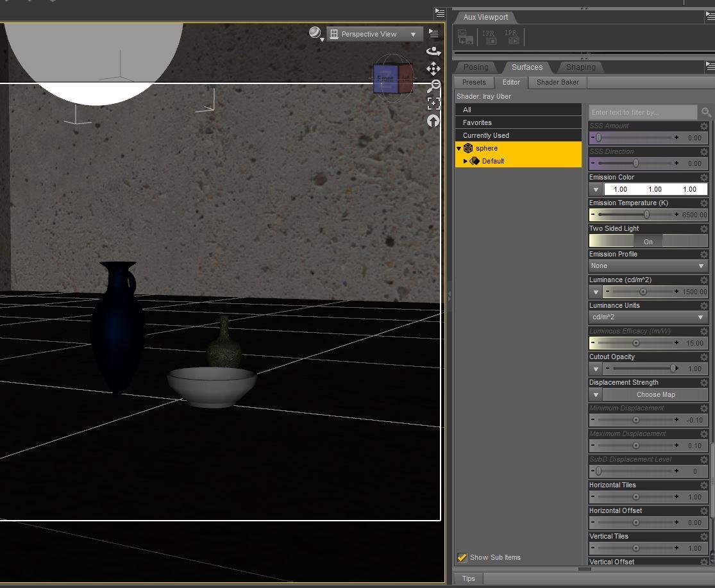Select the Editor sub-tab
The image size is (715, 588).
click(511, 83)
